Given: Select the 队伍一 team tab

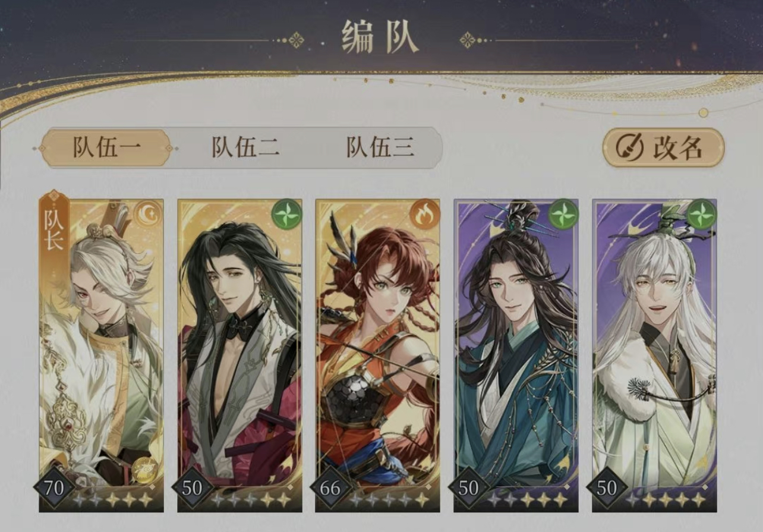Looking at the screenshot, I should 106,147.
